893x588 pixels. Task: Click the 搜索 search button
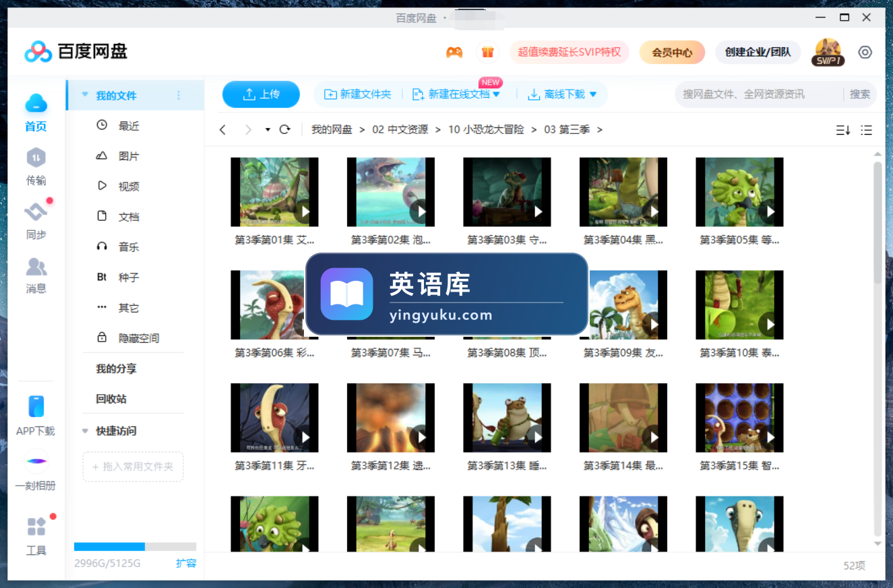coord(860,94)
